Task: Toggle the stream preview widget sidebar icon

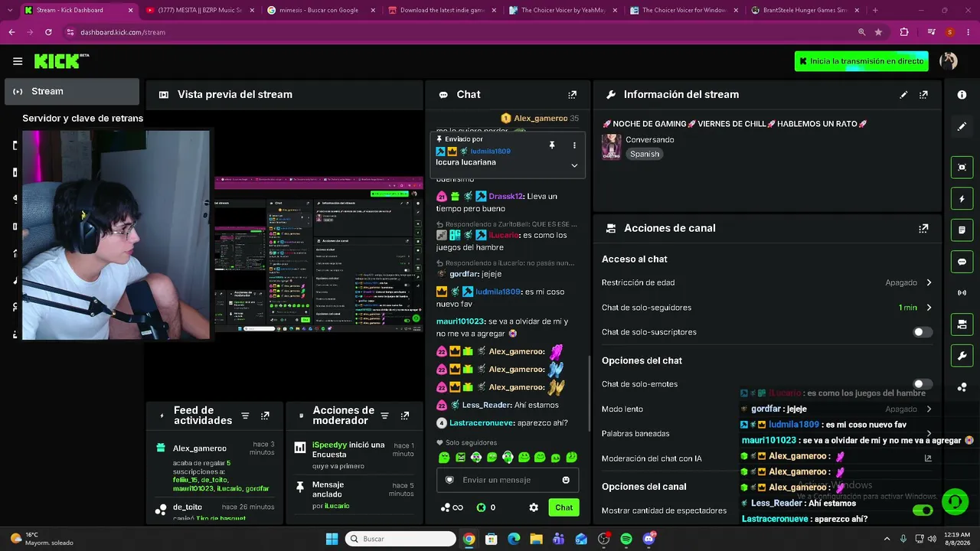Action: [962, 167]
